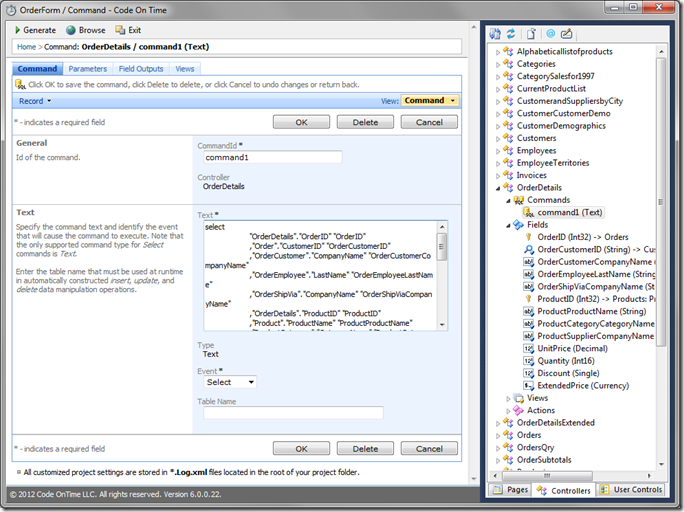The width and height of the screenshot is (684, 512).
Task: Switch to the Field Outputs tab
Action: [x=141, y=69]
